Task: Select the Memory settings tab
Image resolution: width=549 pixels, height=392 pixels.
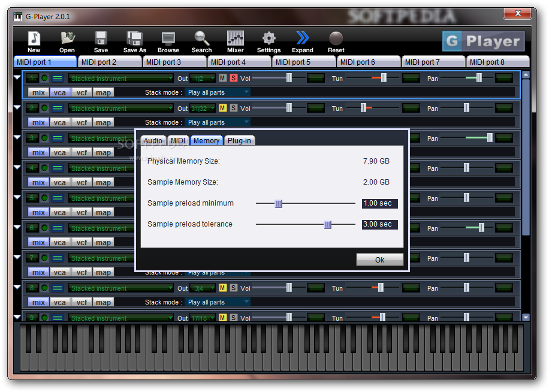Action: 207,140
